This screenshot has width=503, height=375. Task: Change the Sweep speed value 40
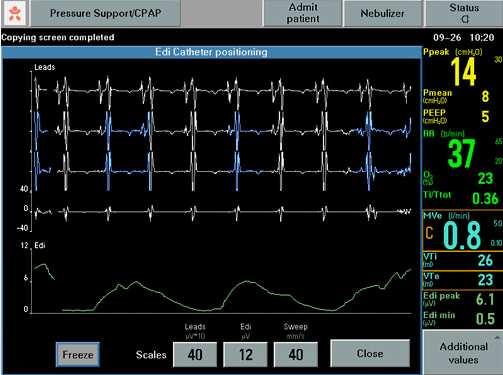(x=296, y=355)
